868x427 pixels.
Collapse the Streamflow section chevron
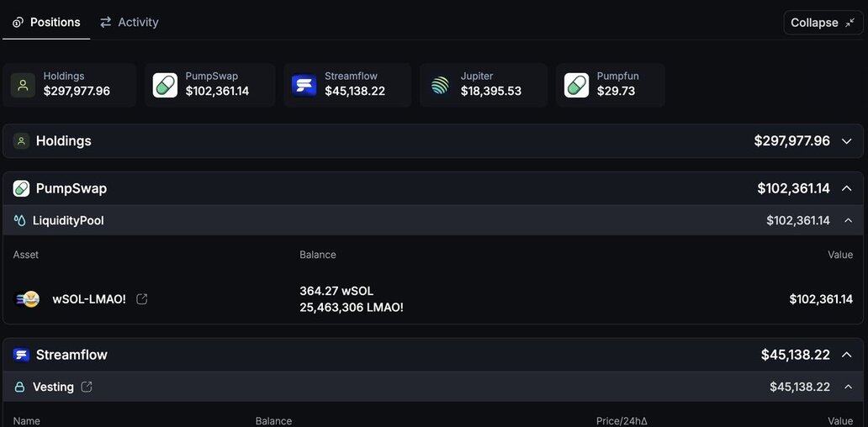846,355
